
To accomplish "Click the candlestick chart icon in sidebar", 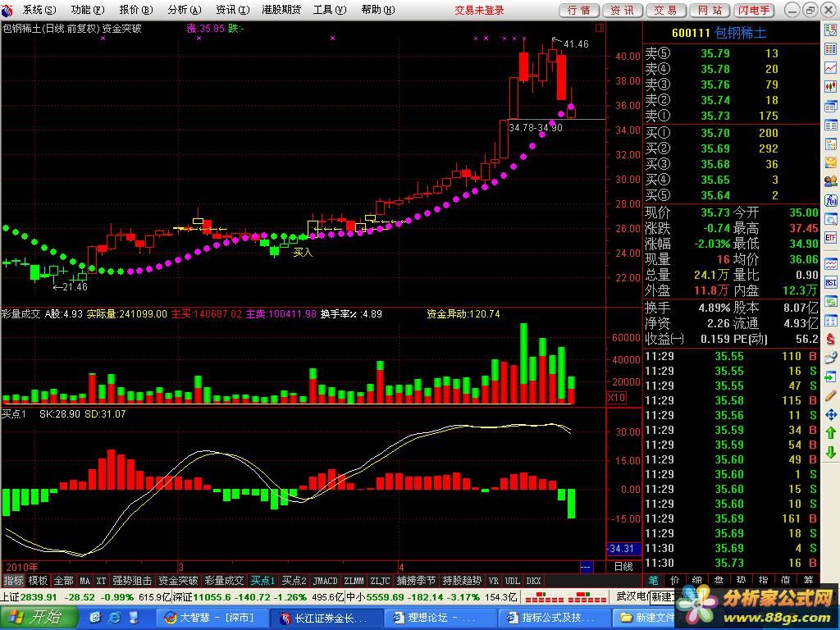I will coord(830,86).
